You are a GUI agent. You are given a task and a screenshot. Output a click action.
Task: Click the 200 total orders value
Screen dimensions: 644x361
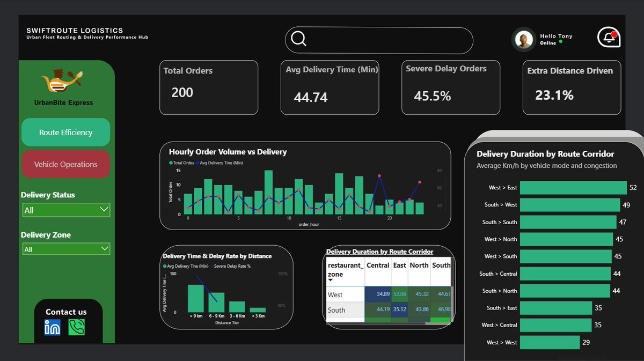tap(182, 93)
